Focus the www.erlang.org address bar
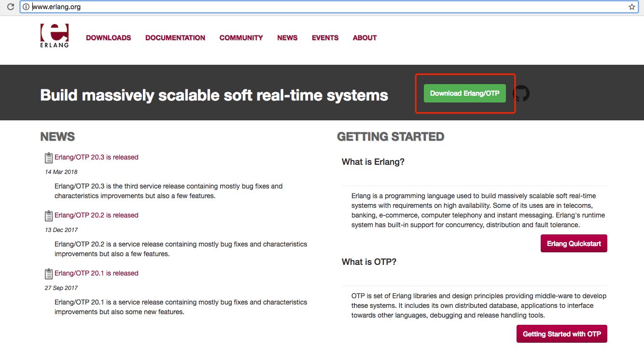644x363 pixels. 330,7
